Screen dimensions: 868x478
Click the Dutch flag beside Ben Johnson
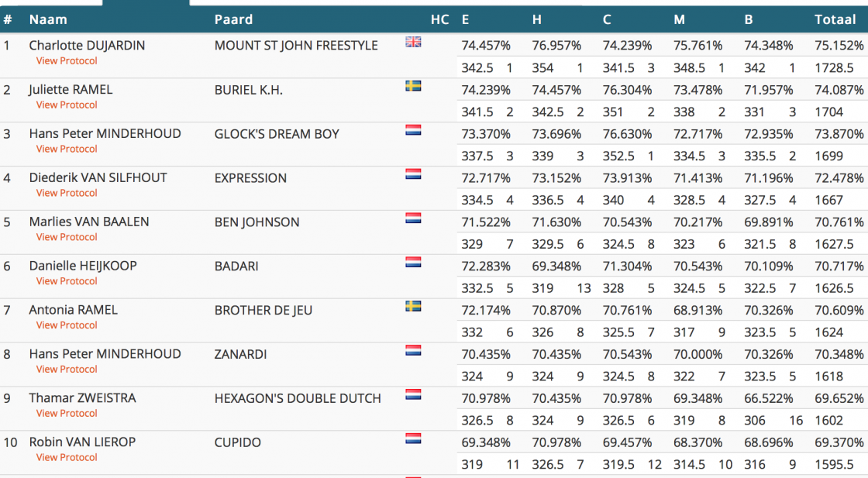click(x=413, y=218)
